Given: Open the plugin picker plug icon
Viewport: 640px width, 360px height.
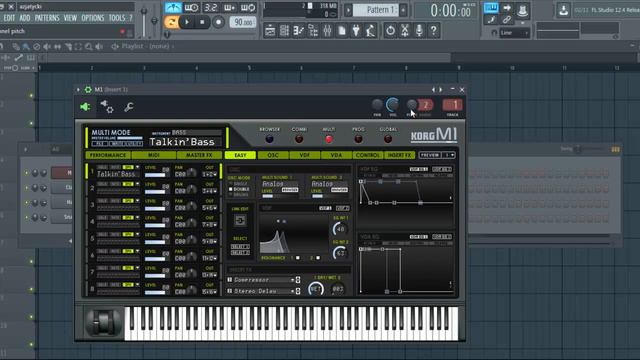Looking at the screenshot, I should click(356, 31).
